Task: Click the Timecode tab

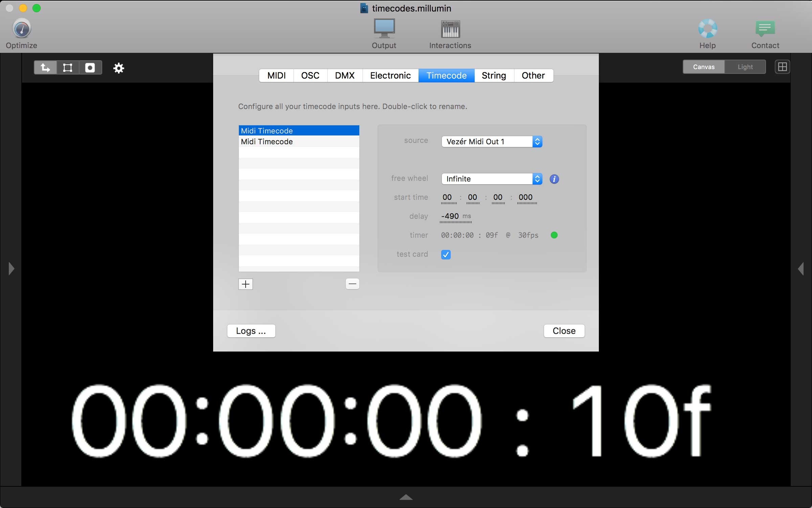Action: 446,75
